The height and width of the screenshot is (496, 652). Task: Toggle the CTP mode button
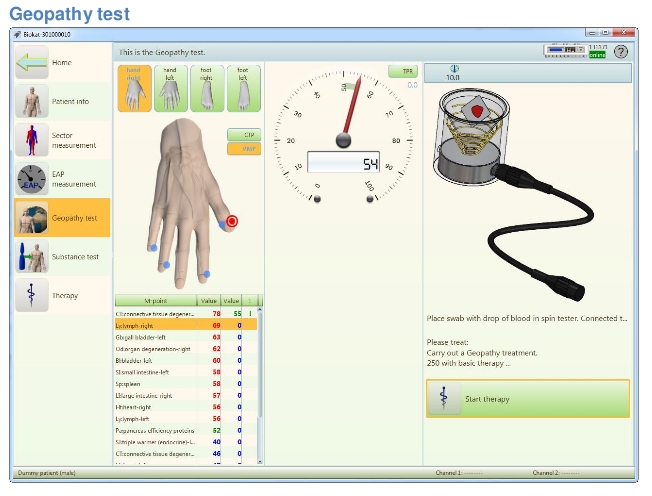(x=243, y=134)
